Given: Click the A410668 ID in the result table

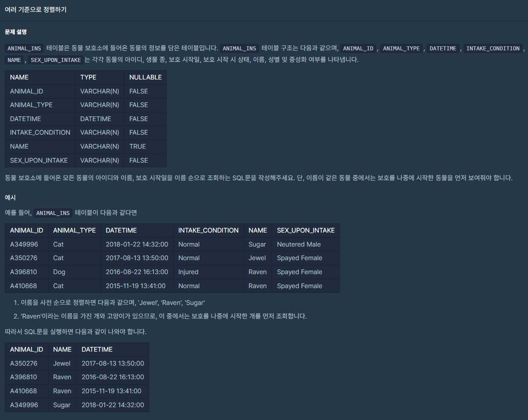Looking at the screenshot, I should pos(23,391).
